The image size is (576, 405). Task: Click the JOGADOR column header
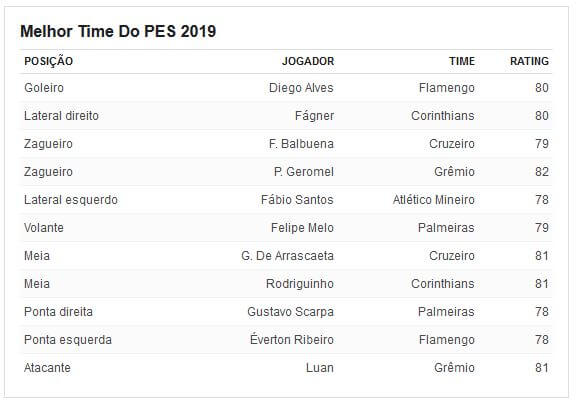[308, 61]
